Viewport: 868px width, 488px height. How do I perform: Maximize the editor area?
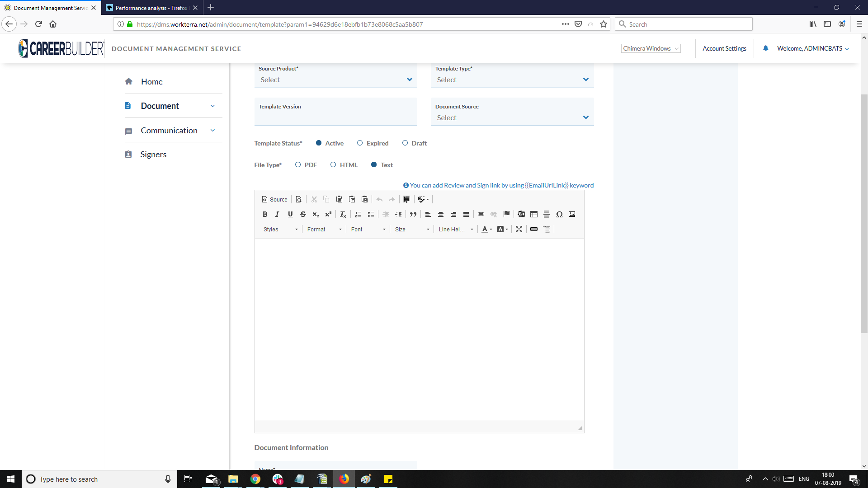[x=519, y=230]
